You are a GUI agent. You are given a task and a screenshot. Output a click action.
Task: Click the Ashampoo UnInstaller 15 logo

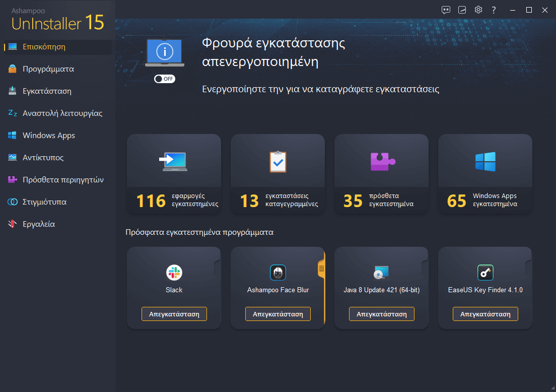coord(57,20)
